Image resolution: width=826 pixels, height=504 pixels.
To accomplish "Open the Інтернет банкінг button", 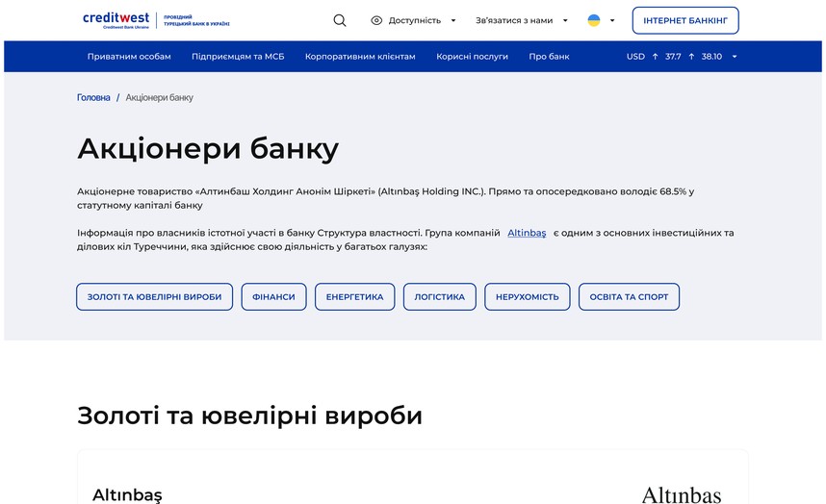I will click(685, 20).
